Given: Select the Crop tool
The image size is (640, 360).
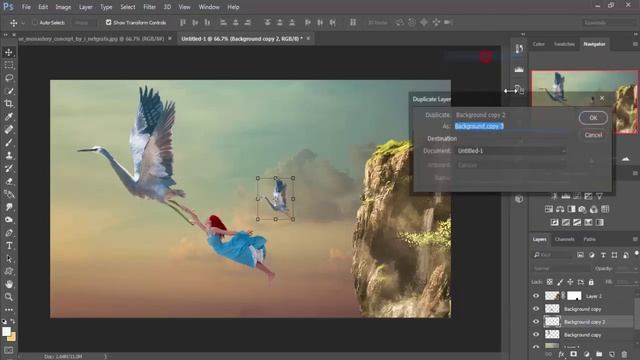Looking at the screenshot, I should click(x=9, y=103).
